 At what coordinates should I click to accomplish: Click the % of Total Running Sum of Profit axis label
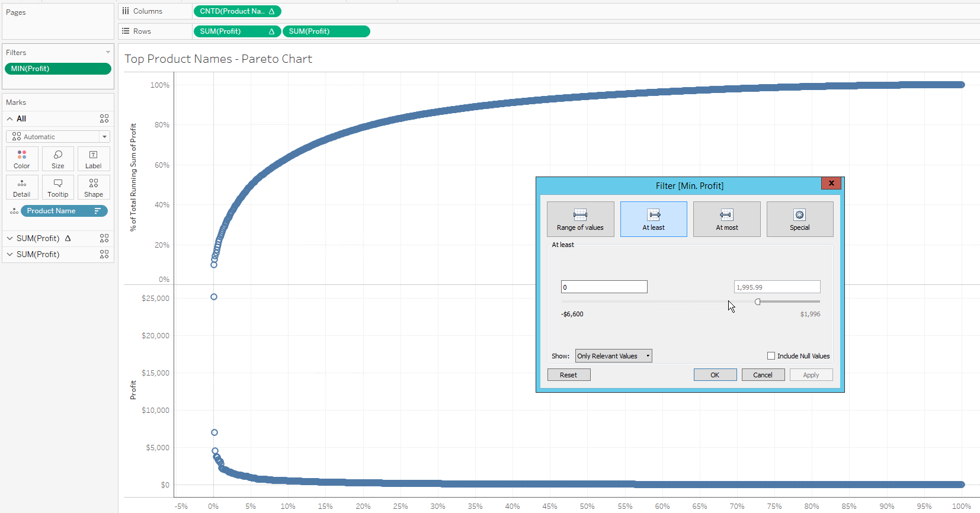(x=133, y=177)
